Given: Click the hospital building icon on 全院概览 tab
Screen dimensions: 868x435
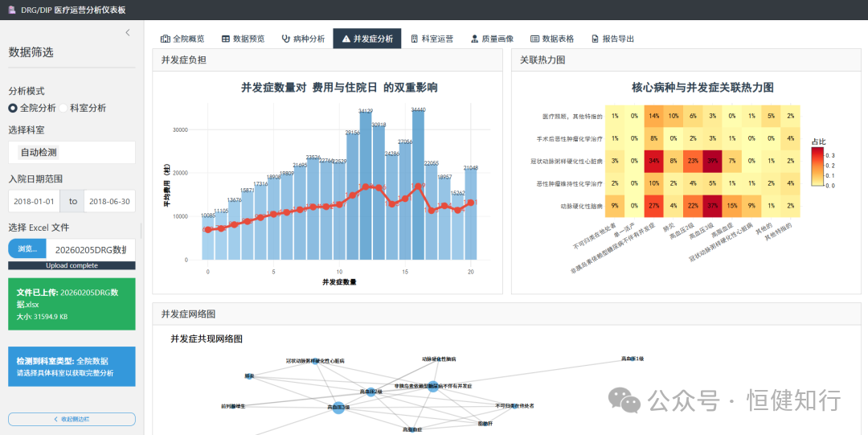Looking at the screenshot, I should [165, 39].
